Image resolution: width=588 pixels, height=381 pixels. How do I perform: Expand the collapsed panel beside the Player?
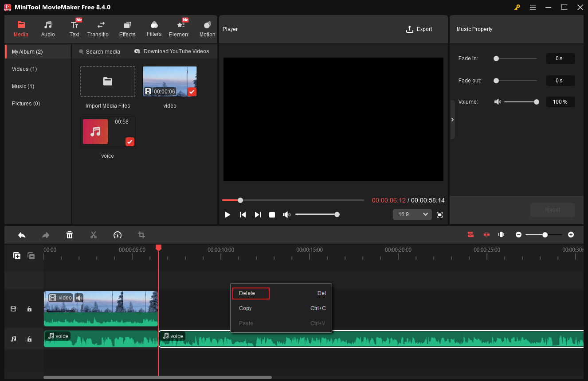click(452, 120)
